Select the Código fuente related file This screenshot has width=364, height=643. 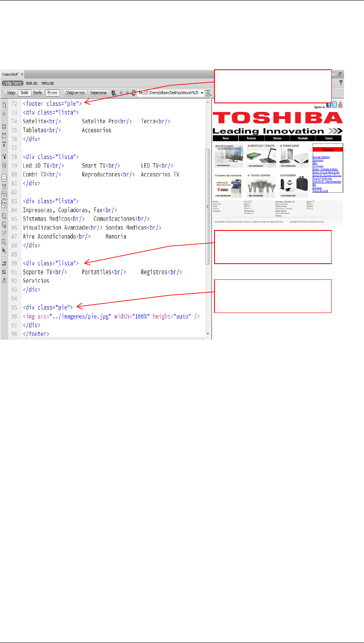(x=12, y=83)
